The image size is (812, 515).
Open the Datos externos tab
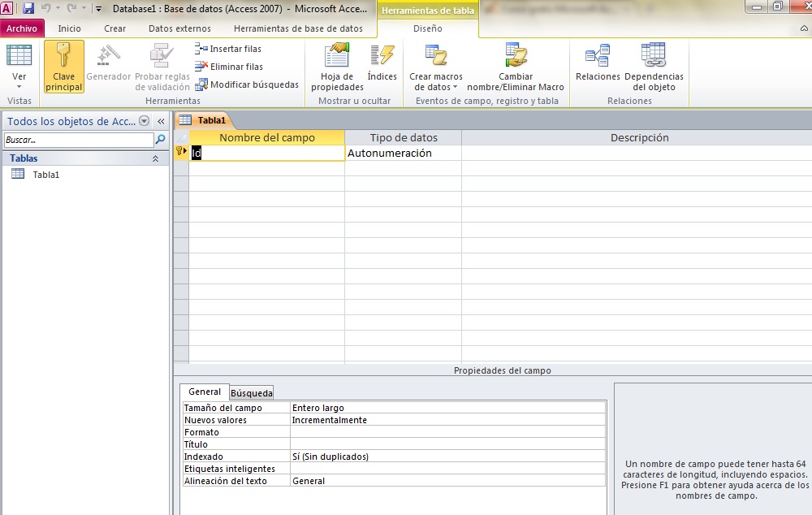(179, 28)
